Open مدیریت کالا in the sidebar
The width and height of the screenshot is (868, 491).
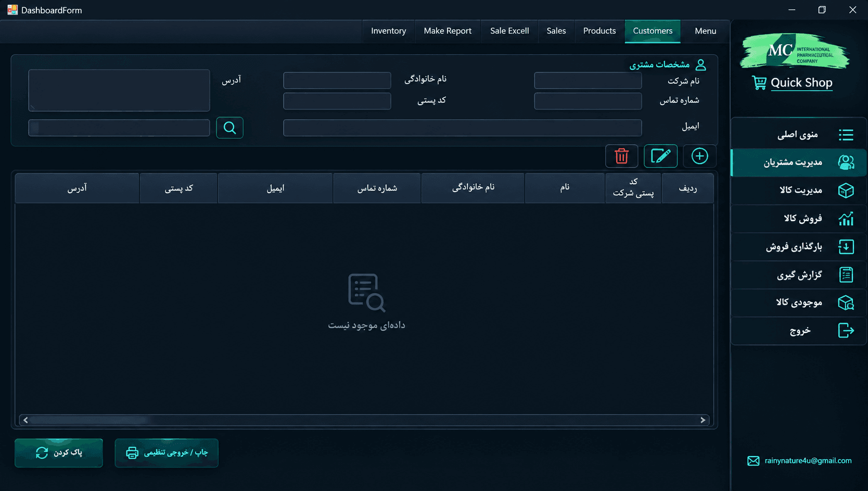point(799,191)
